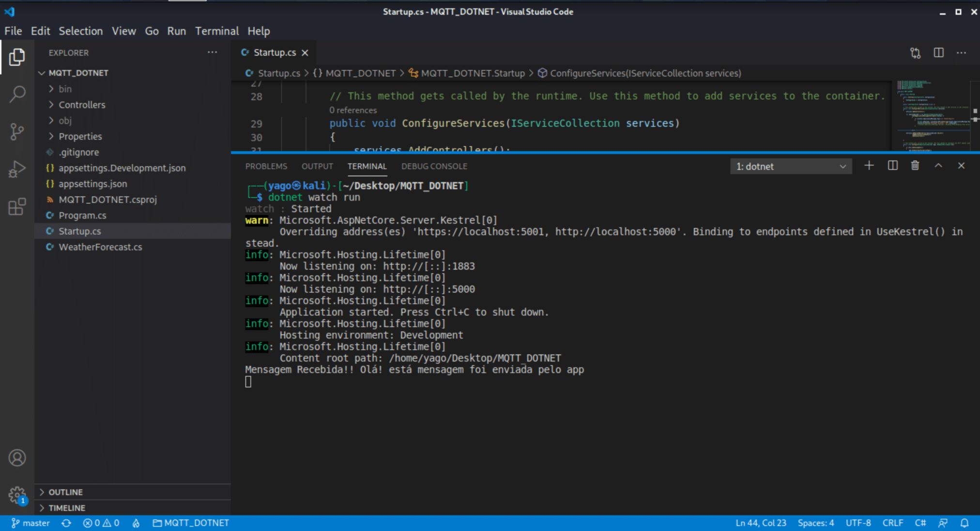Open the Extensions view
Screen dimensions: 980x531
(17, 207)
